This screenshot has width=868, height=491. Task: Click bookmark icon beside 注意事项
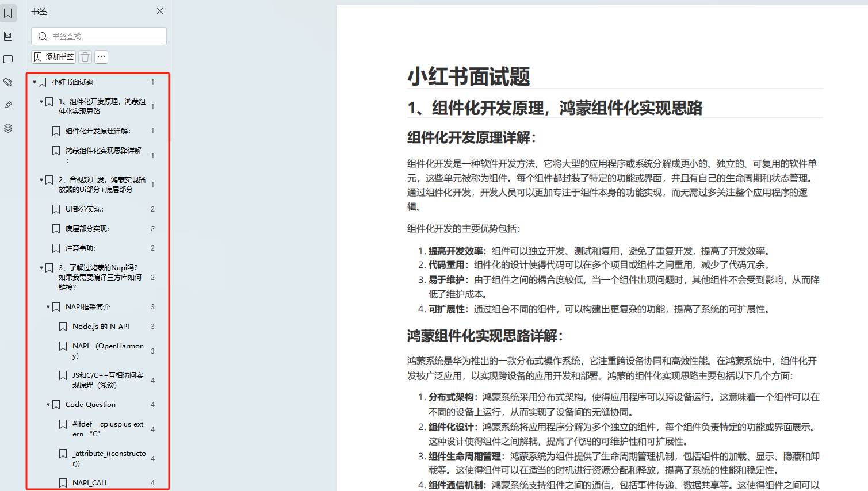[x=56, y=248]
